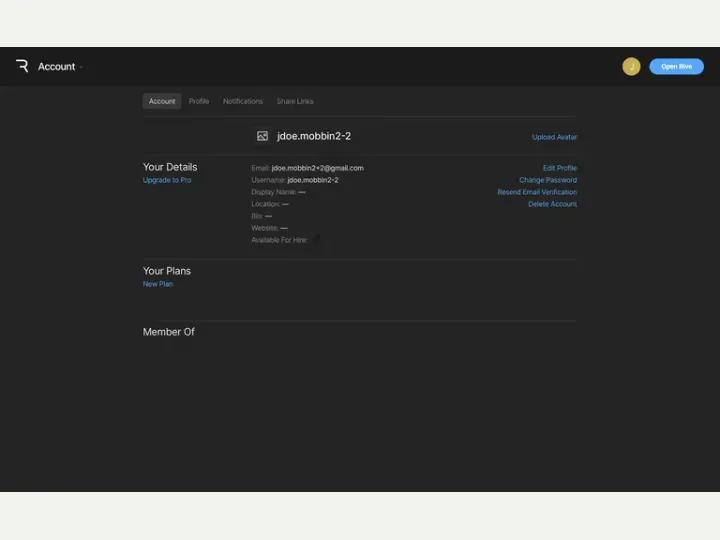Select the Account tab
The width and height of the screenshot is (720, 540).
coord(162,101)
